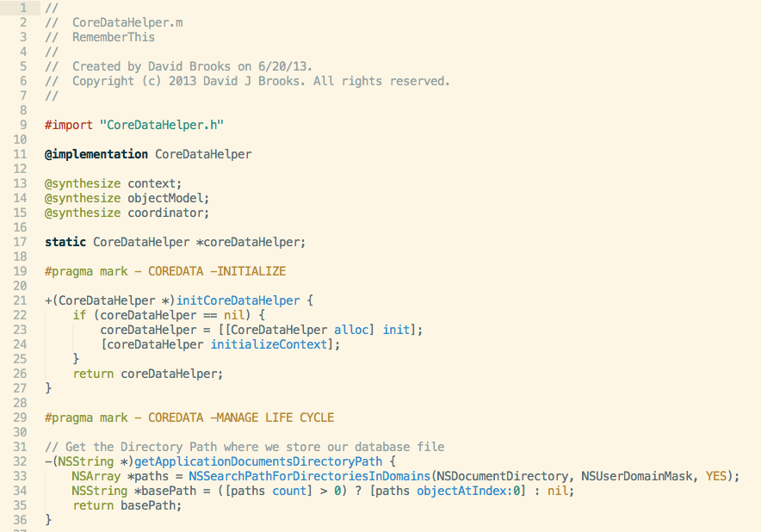Viewport: 761px width, 532px height.
Task: Click line number 1 in the gutter
Action: click(x=22, y=8)
